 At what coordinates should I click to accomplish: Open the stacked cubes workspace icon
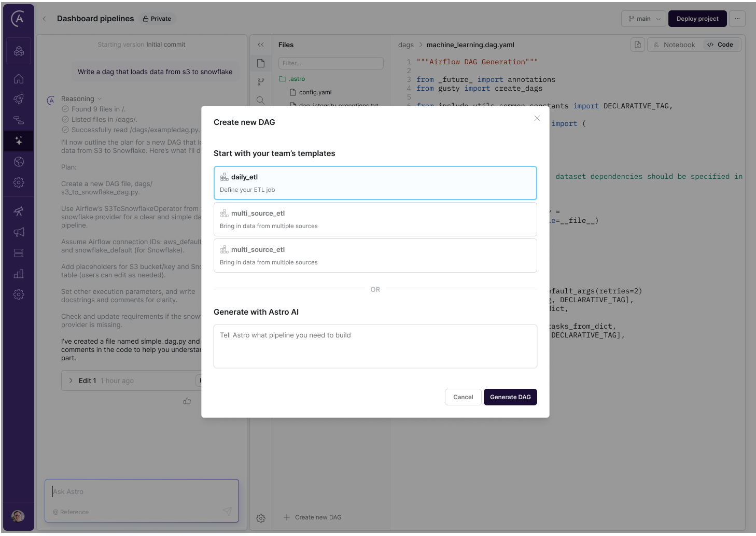point(19,51)
